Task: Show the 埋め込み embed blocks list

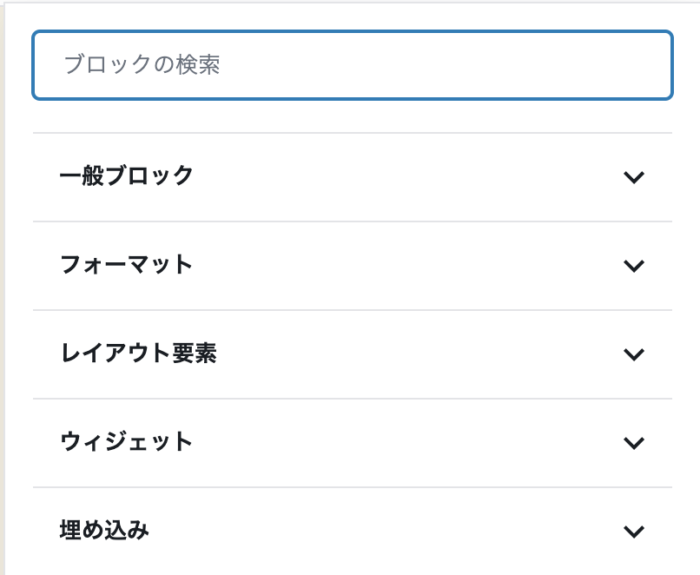Action: coord(352,531)
